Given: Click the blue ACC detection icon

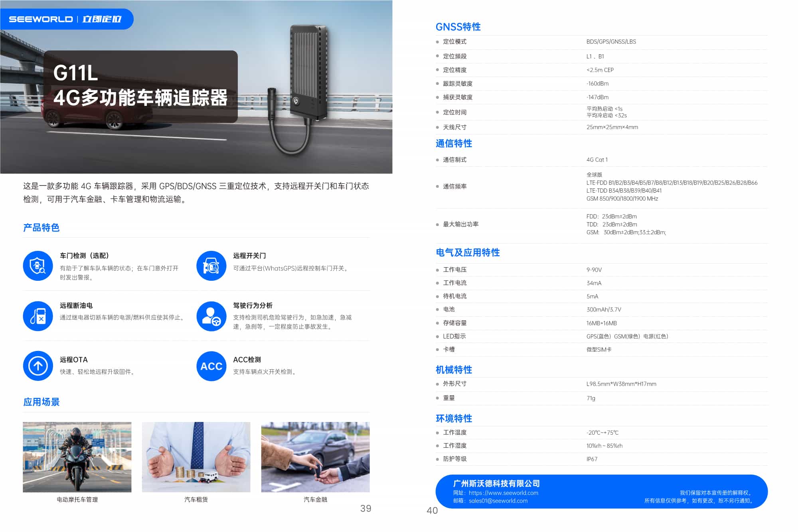Looking at the screenshot, I should coord(211,366).
